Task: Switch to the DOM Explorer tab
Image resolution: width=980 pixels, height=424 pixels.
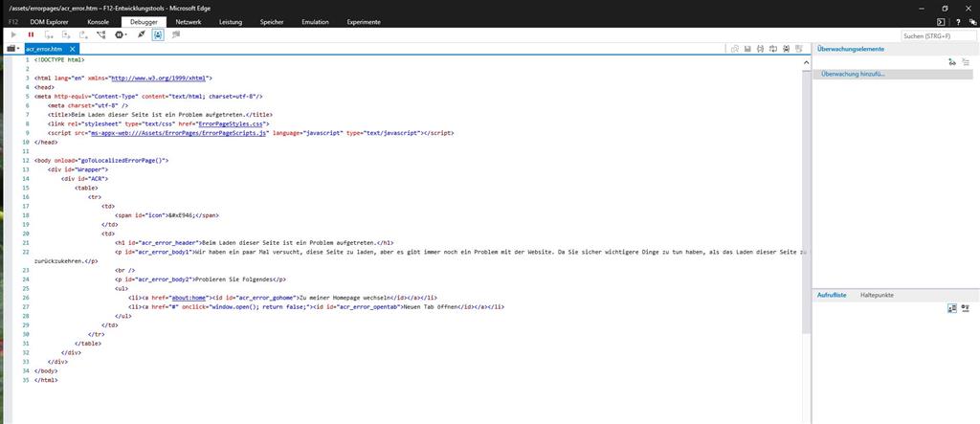Action: click(x=49, y=22)
